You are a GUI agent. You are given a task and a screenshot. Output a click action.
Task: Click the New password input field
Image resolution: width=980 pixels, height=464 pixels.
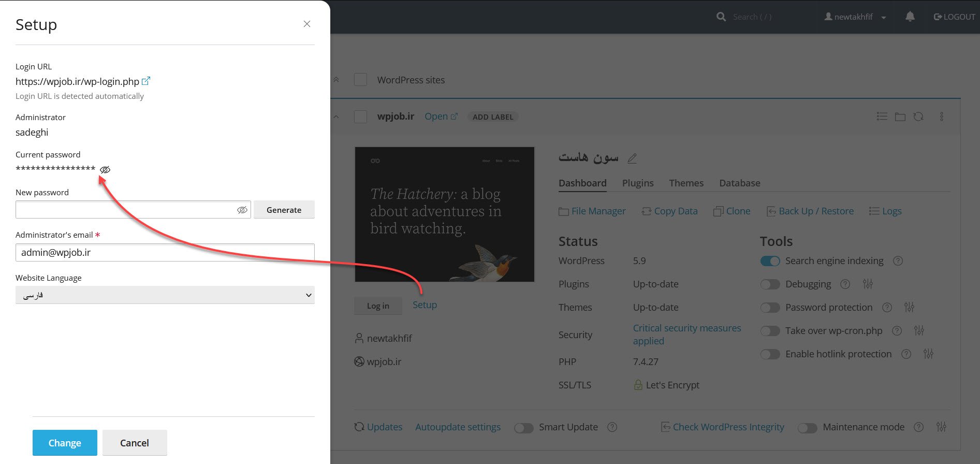click(x=133, y=210)
